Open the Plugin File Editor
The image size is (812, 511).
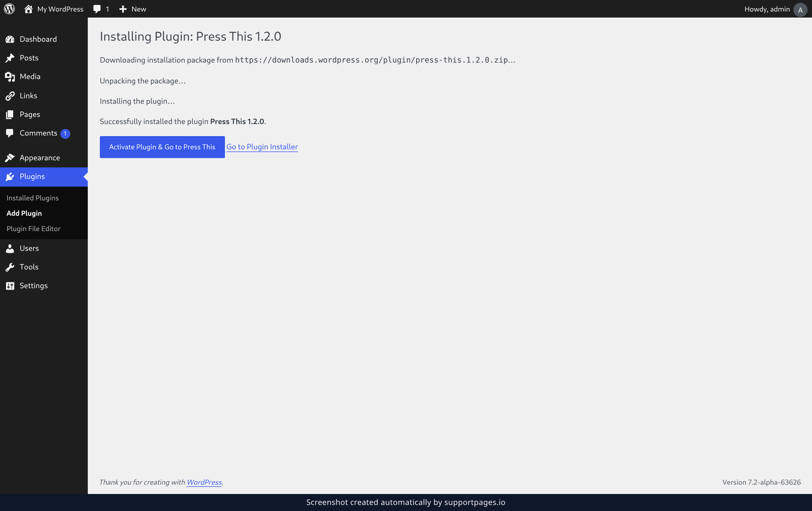(x=34, y=229)
